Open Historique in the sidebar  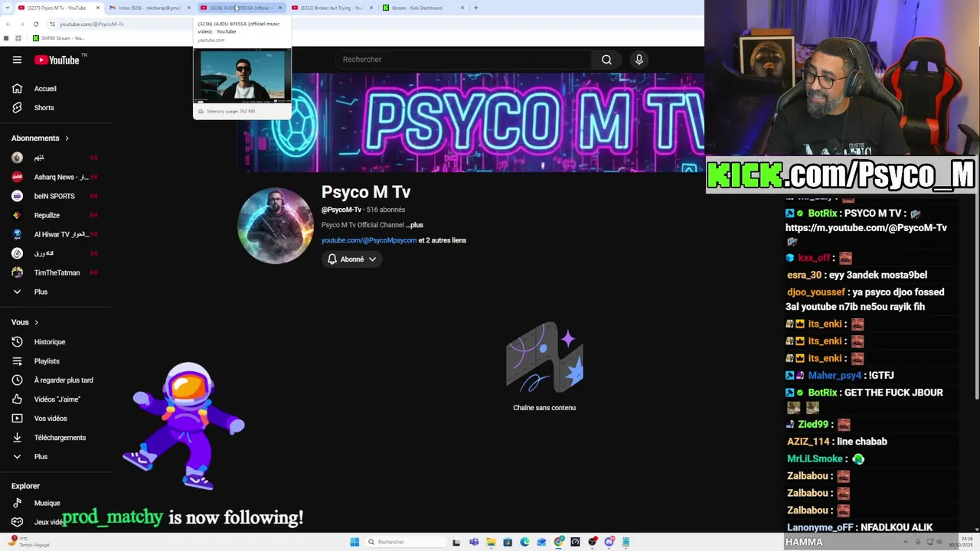point(49,342)
